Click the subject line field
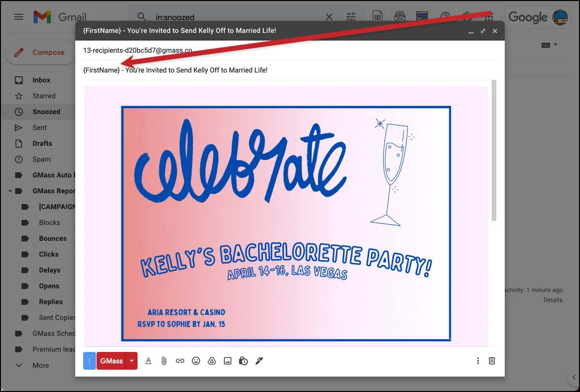Screen dimensions: 580x392 point(290,70)
